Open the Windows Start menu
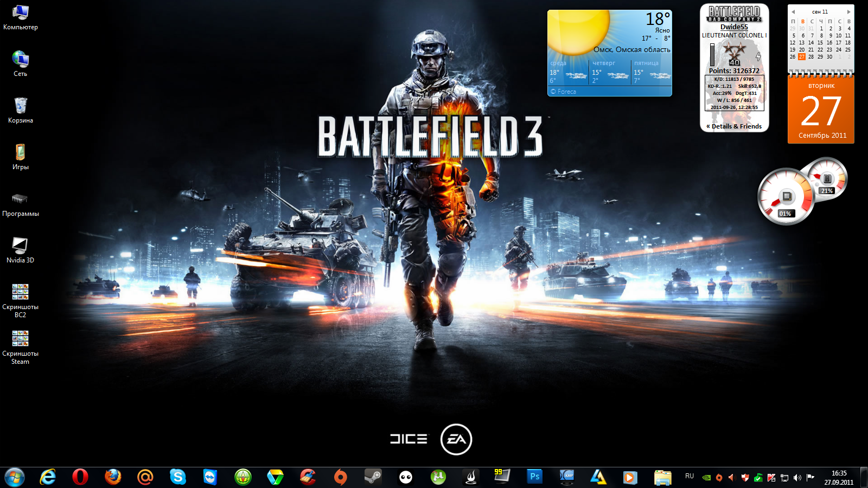Image resolution: width=868 pixels, height=488 pixels. [x=15, y=477]
